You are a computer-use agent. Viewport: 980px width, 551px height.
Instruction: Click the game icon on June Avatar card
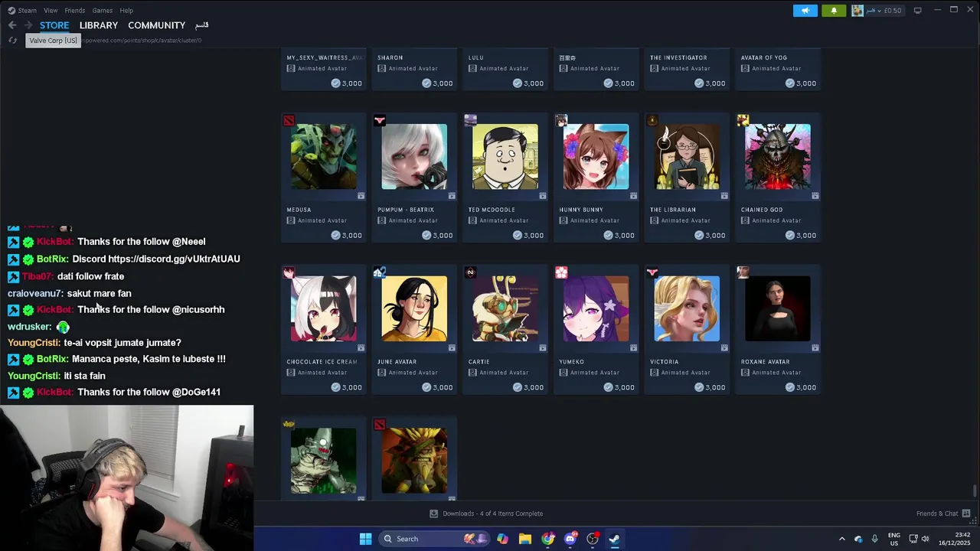pos(380,272)
